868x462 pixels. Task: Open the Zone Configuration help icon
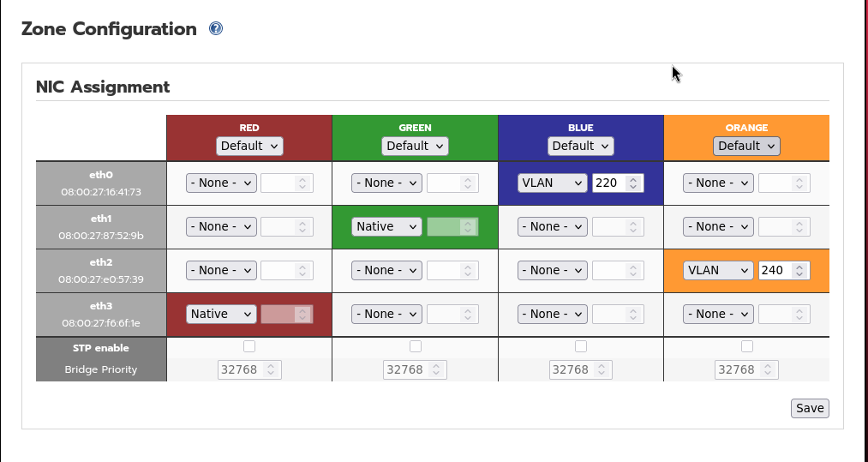[216, 28]
